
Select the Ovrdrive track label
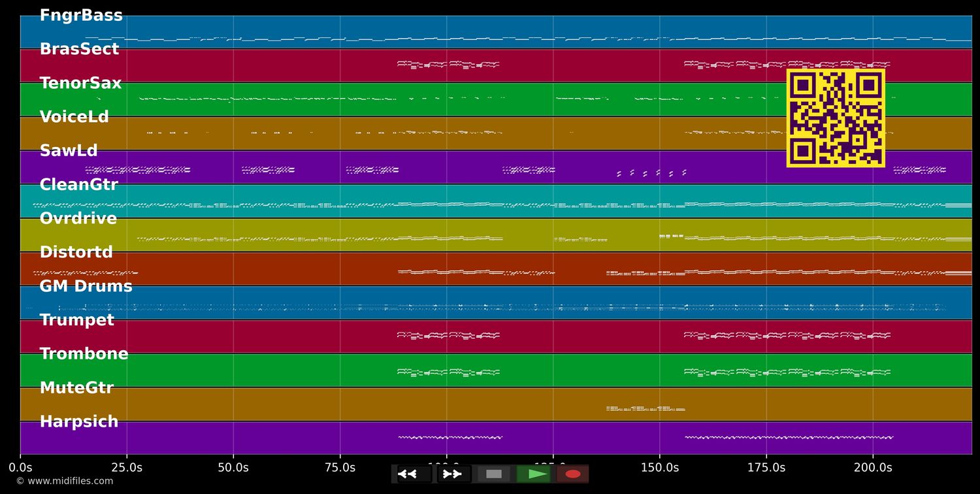tap(78, 219)
